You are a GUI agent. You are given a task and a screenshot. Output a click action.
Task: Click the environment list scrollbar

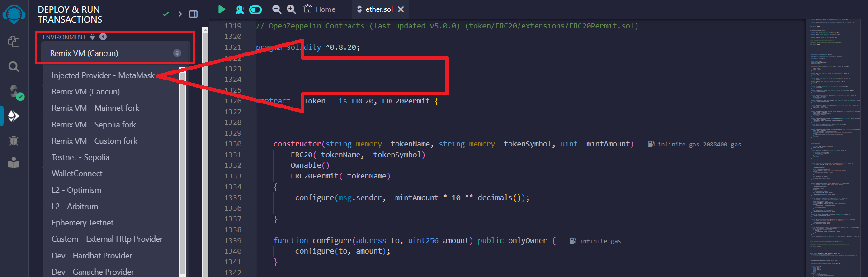pos(183,172)
